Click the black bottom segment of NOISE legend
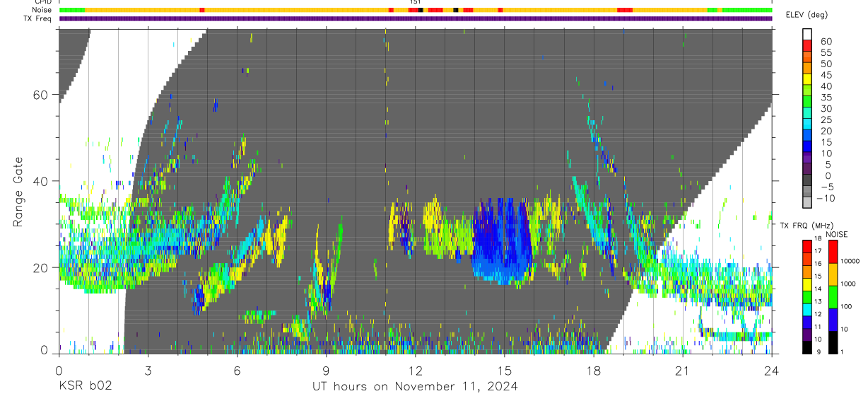Image resolution: width=868 pixels, height=401 pixels. [x=833, y=342]
